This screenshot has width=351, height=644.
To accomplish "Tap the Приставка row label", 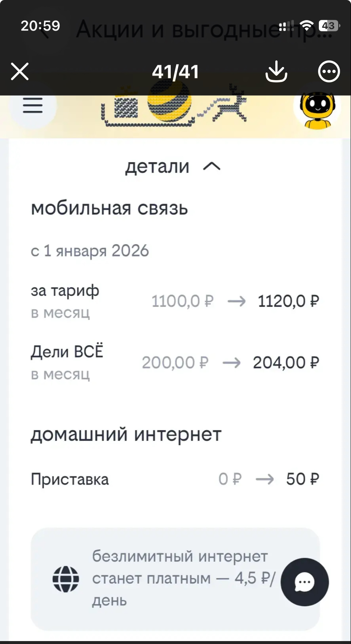I will click(x=70, y=479).
